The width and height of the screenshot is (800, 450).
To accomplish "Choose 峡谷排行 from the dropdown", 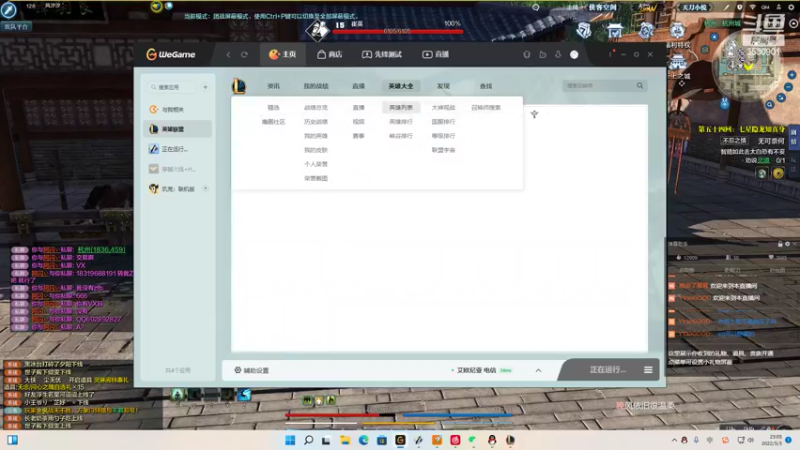I will [401, 136].
